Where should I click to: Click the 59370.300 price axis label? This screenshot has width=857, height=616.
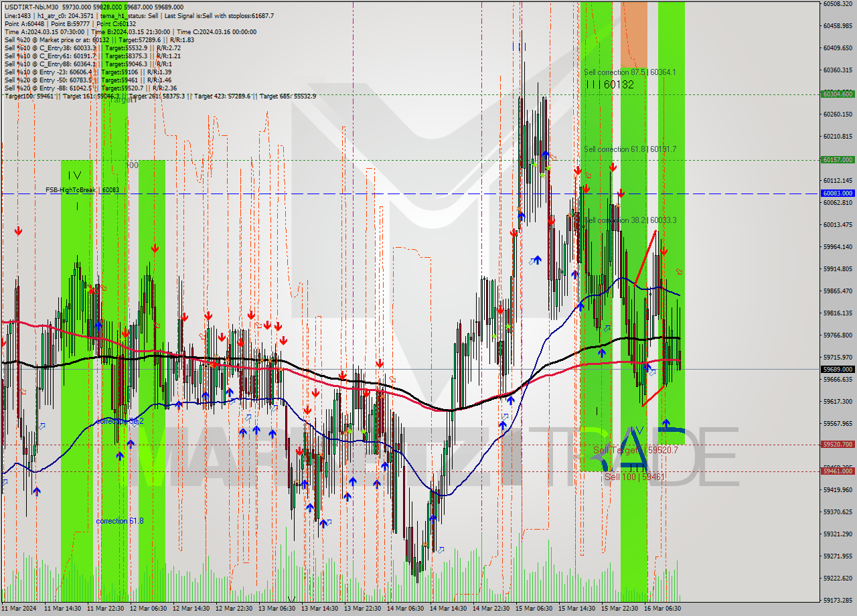click(838, 512)
